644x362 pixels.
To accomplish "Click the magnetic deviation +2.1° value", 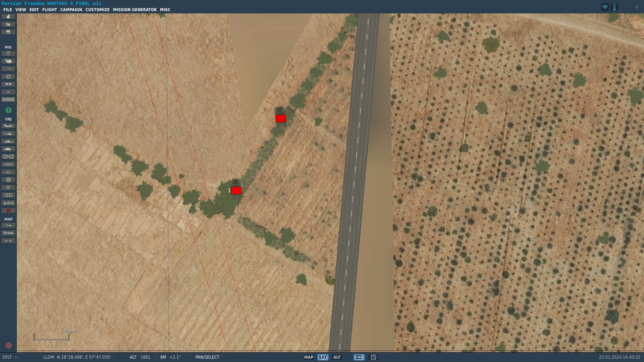I will point(175,357).
